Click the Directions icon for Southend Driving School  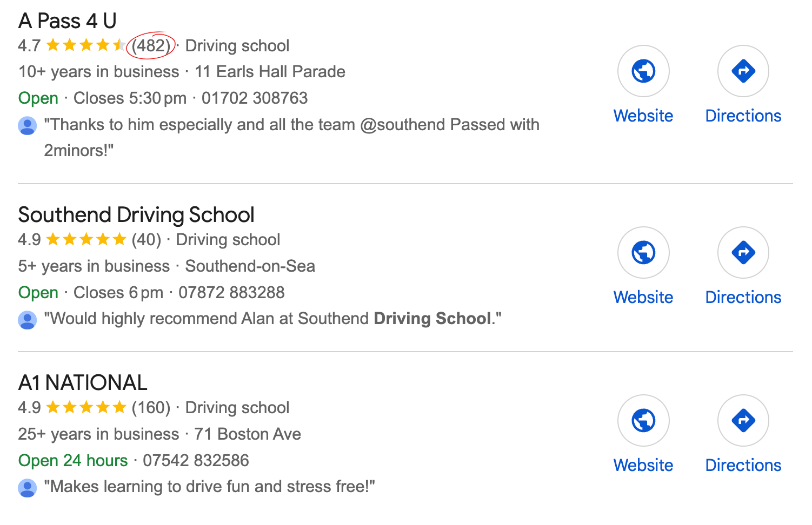743,252
